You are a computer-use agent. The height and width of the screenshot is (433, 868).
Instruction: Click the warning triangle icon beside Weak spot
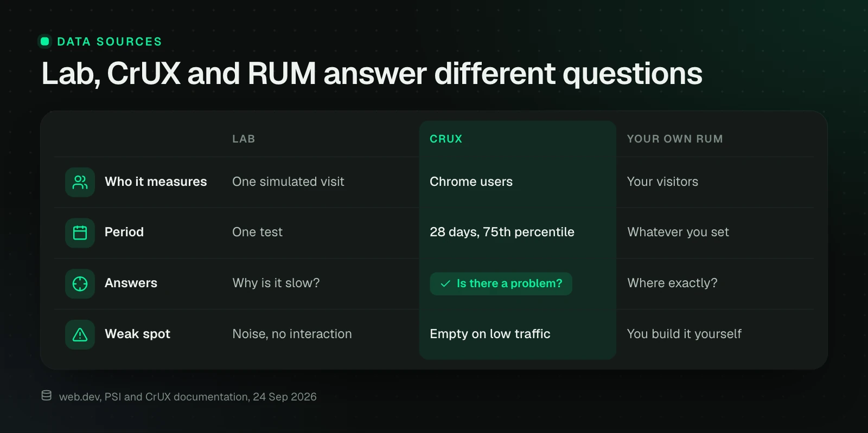80,334
